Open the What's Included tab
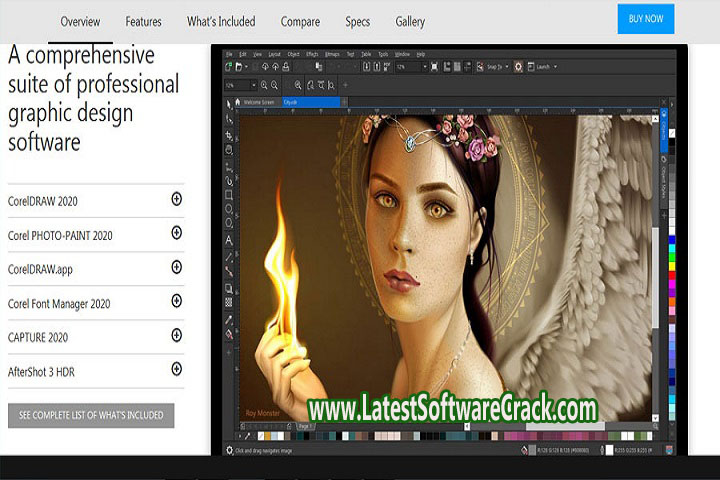Viewport: 720px width, 480px height. 221,22
